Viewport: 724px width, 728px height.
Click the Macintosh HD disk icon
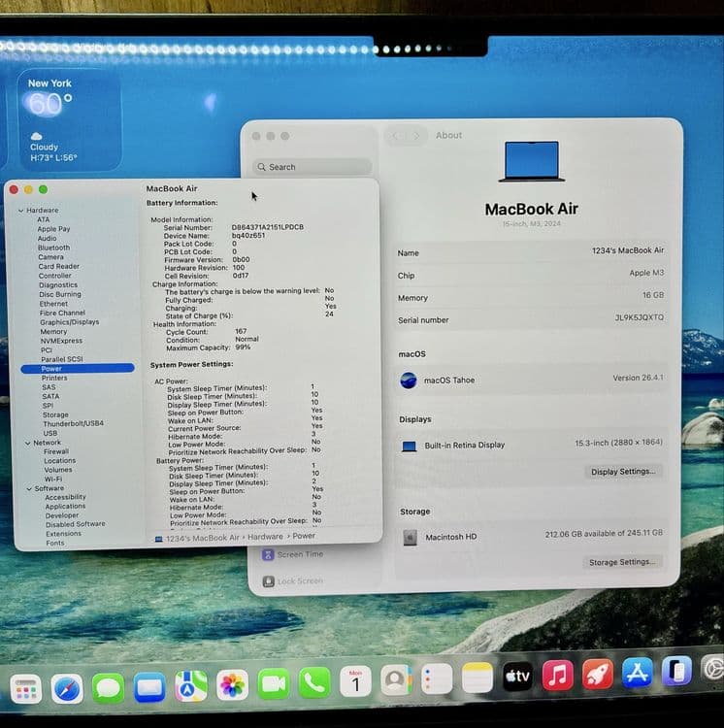click(410, 538)
